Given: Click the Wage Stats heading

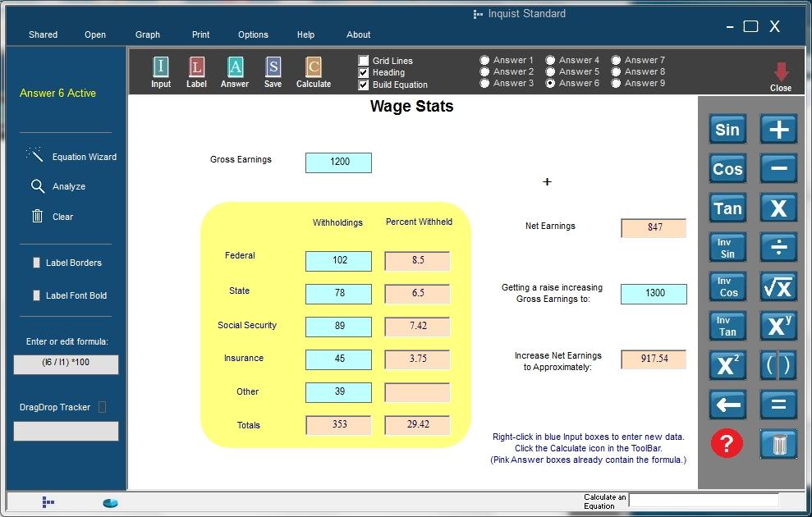Looking at the screenshot, I should coord(411,106).
